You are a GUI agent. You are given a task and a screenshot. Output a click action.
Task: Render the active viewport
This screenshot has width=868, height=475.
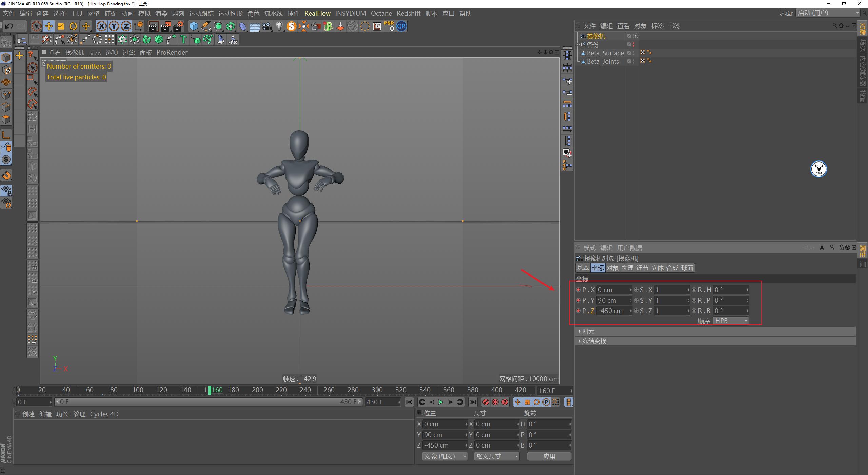[154, 26]
